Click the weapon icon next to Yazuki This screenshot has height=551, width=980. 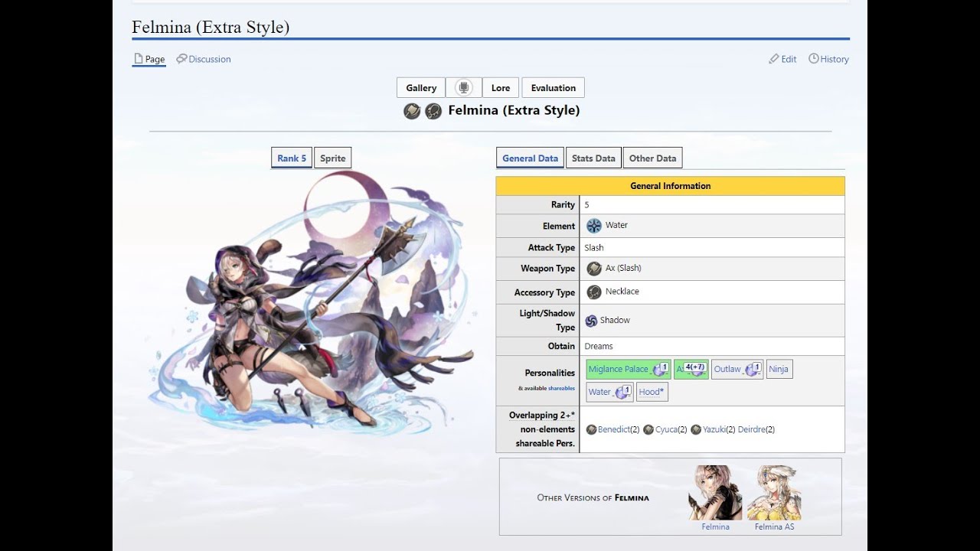[x=696, y=430]
